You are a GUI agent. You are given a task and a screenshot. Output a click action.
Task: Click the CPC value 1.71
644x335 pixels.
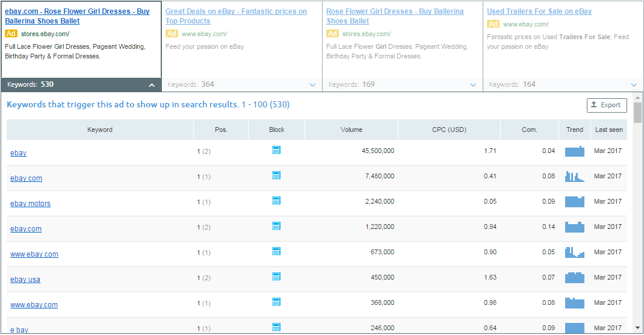(490, 151)
